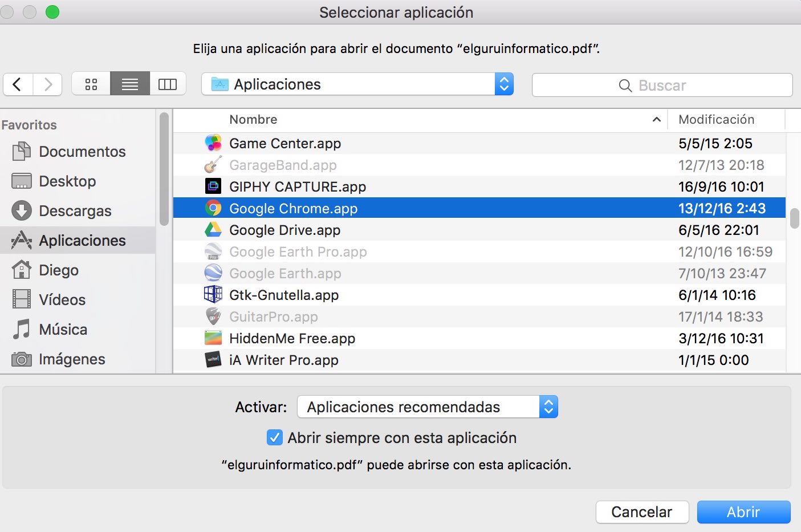Click the Desktop screen icon

tap(22, 181)
